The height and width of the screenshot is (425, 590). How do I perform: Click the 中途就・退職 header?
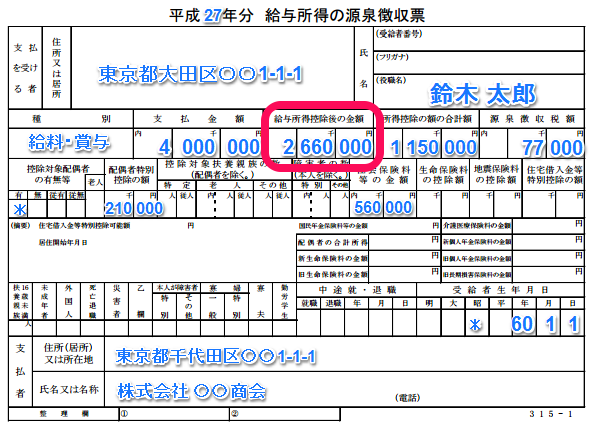[x=357, y=290]
